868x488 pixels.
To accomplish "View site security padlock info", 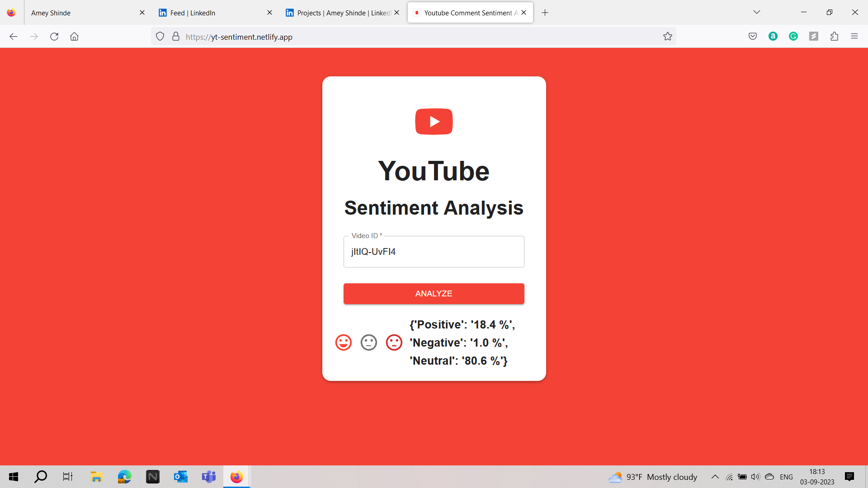I will (x=176, y=37).
